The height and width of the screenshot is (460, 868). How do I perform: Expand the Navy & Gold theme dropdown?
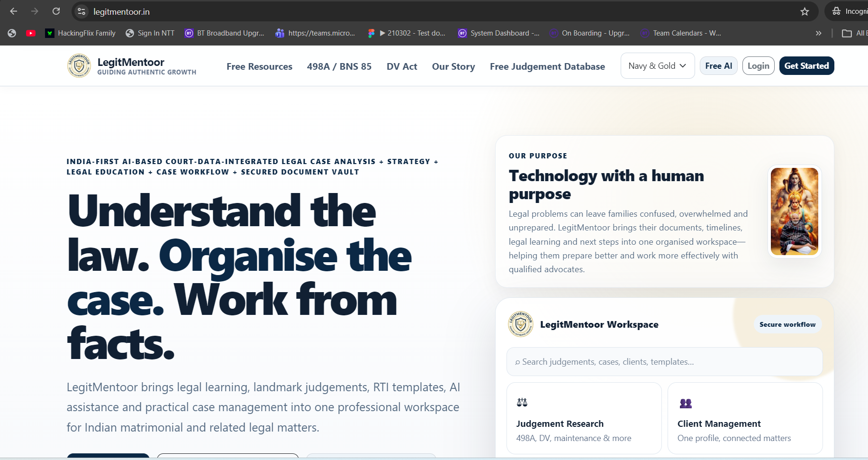click(658, 66)
